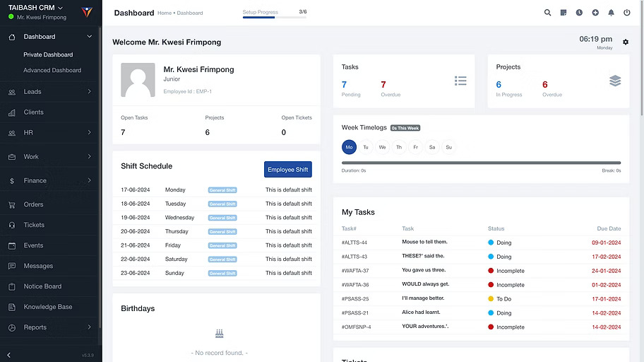The image size is (644, 362).
Task: Select Tuesday day circle in timelogs
Action: [366, 147]
